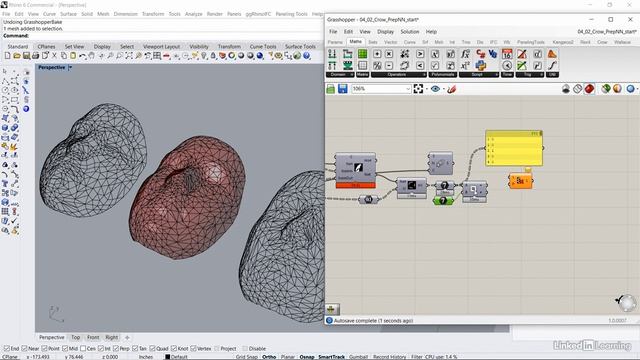Toggle Grid Snap in Rhino status bar

pos(247,357)
